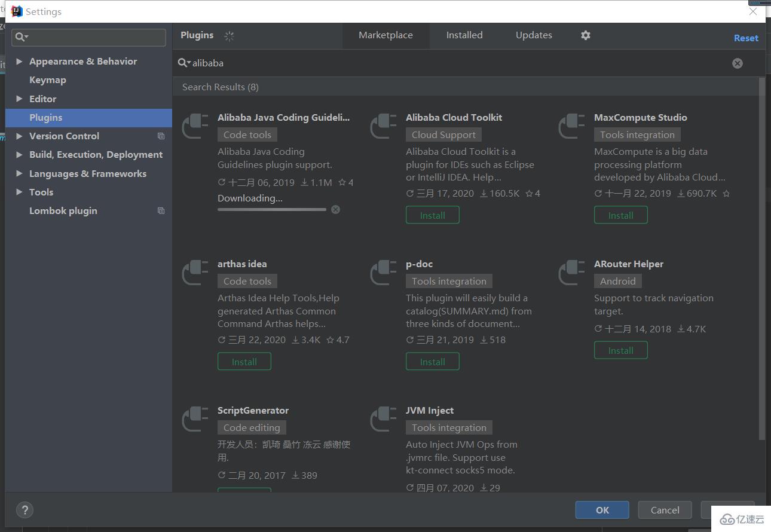Click the Tools integration tag on JVM Inject
This screenshot has height=532, width=771.
[x=449, y=428]
